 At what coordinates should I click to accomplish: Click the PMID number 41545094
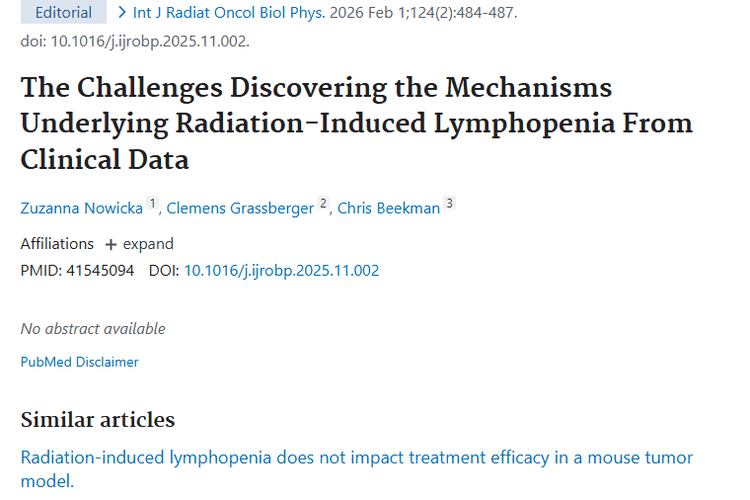(x=100, y=270)
